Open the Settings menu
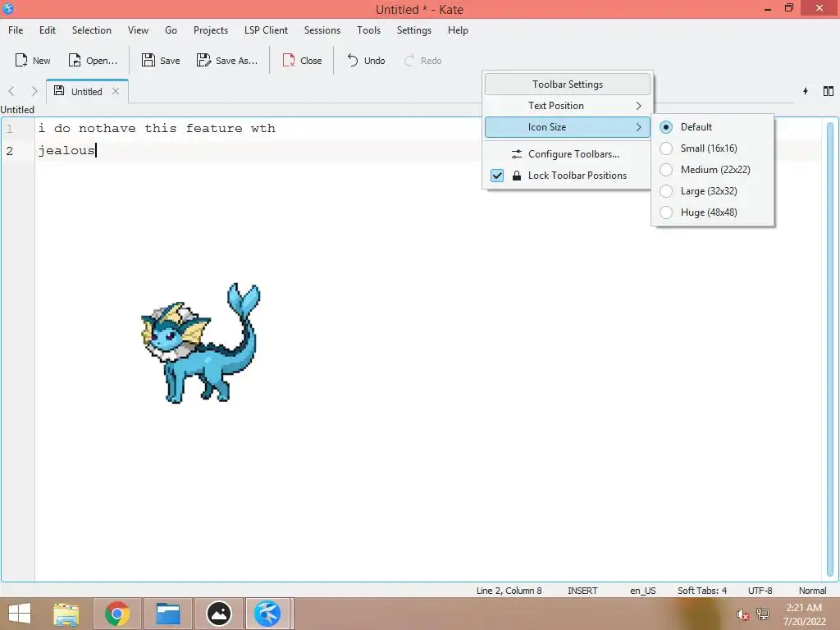 [x=413, y=30]
